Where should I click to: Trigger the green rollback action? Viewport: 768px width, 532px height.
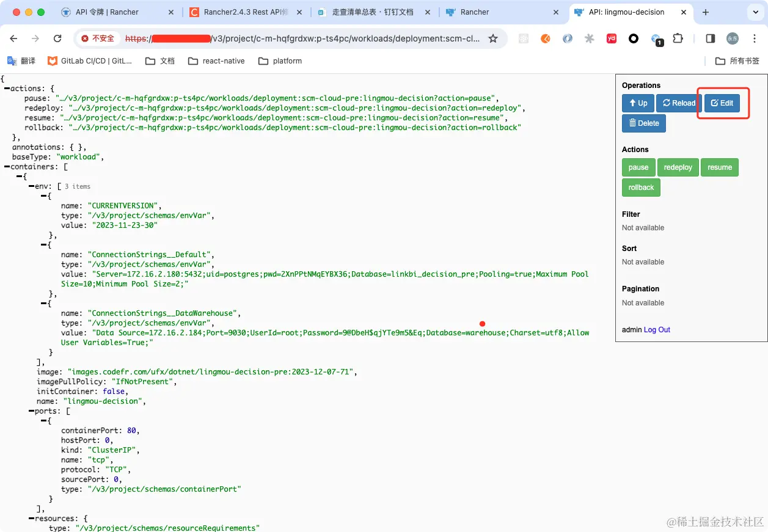click(x=641, y=188)
